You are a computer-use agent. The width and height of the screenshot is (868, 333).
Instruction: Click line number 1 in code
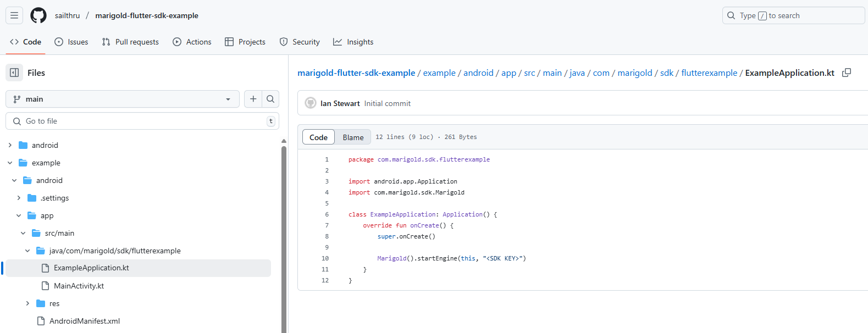pos(327,159)
